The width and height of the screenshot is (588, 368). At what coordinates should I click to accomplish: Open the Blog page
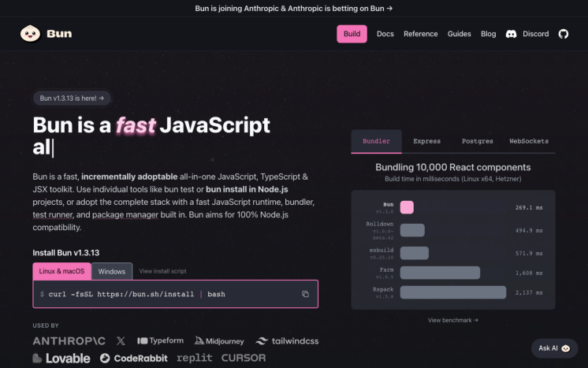click(x=488, y=34)
